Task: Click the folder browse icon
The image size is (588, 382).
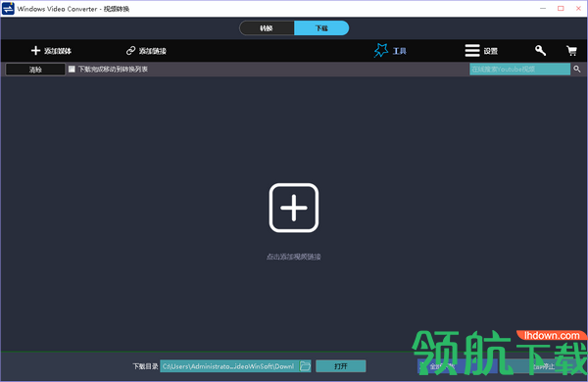Action: click(305, 366)
